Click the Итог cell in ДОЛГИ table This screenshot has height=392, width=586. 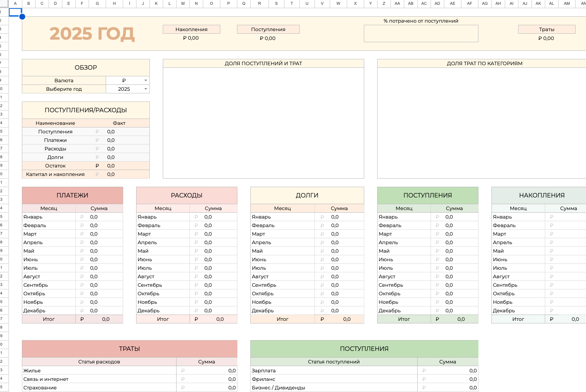pyautogui.click(x=282, y=319)
